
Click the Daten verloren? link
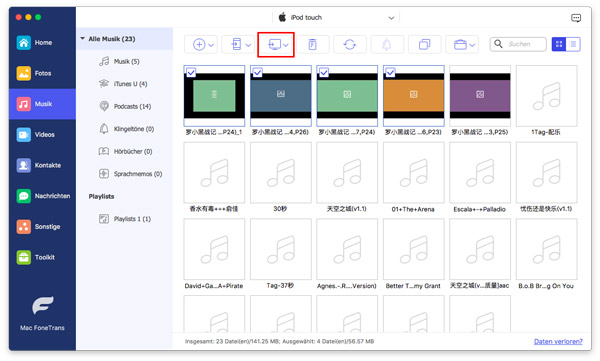pyautogui.click(x=558, y=341)
